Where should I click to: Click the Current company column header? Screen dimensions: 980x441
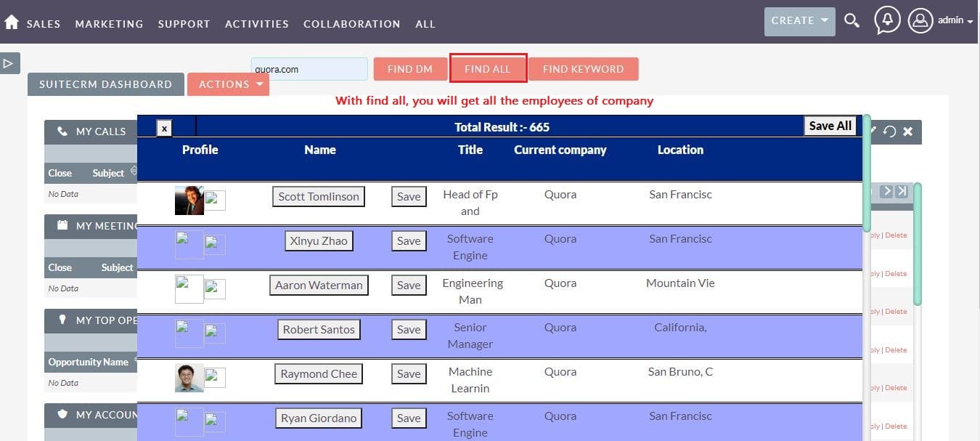click(560, 150)
